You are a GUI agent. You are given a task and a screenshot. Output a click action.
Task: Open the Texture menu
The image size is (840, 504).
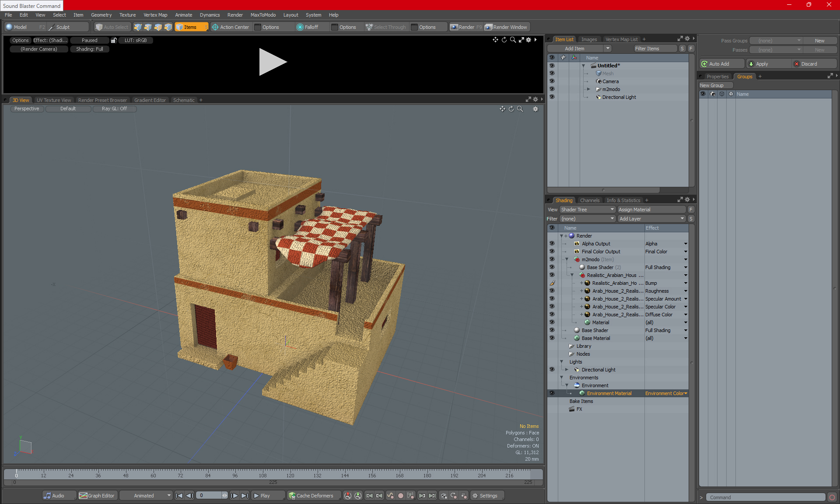[x=128, y=15]
